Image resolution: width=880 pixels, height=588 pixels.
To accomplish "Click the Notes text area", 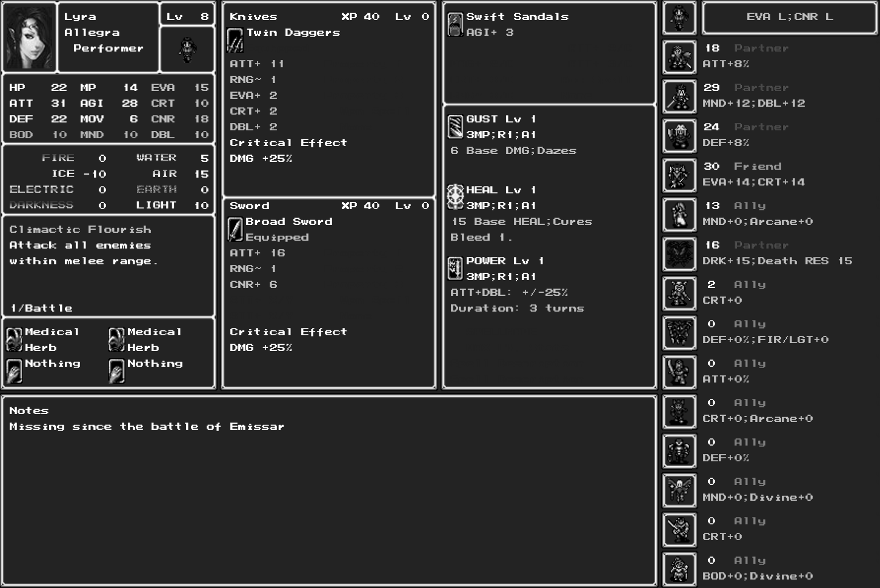I will click(328, 491).
